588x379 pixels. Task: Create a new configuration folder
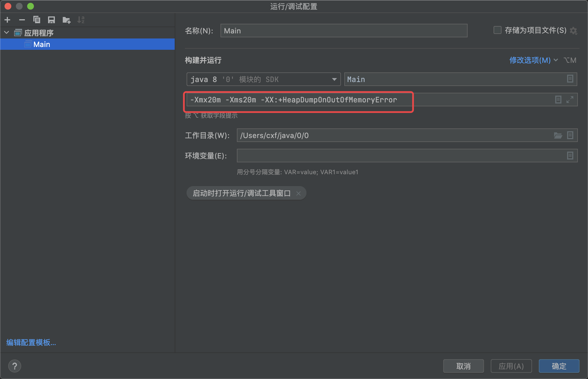coord(66,20)
